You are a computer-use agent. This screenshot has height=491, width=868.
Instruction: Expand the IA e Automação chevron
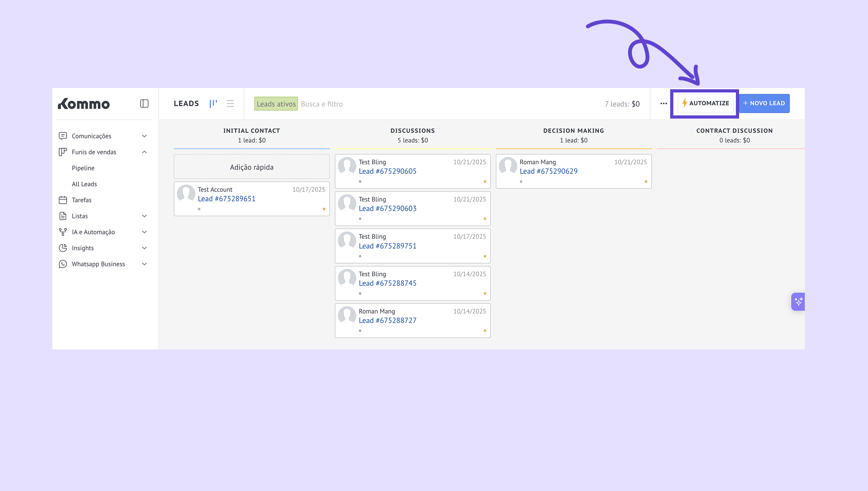point(144,232)
